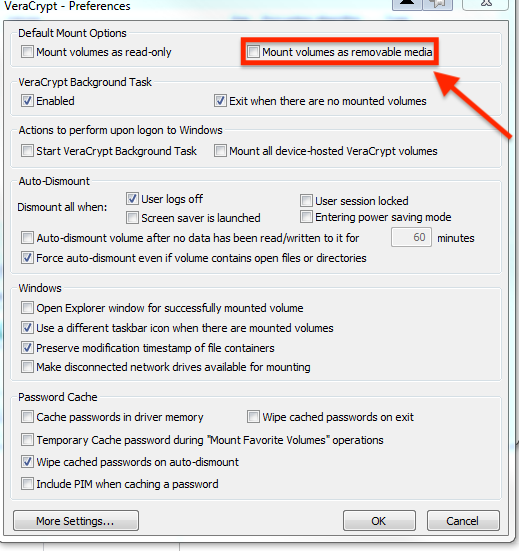
Task: Enable Mount volumes as read-only
Action: [x=27, y=52]
